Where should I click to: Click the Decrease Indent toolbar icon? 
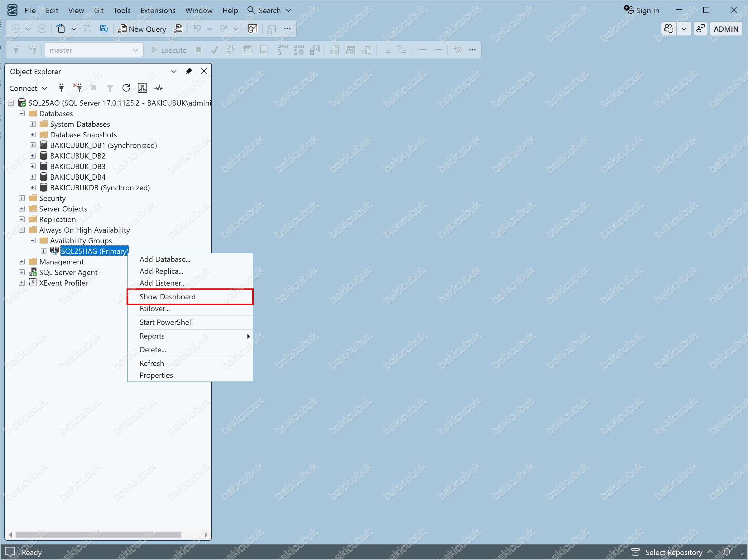(422, 50)
